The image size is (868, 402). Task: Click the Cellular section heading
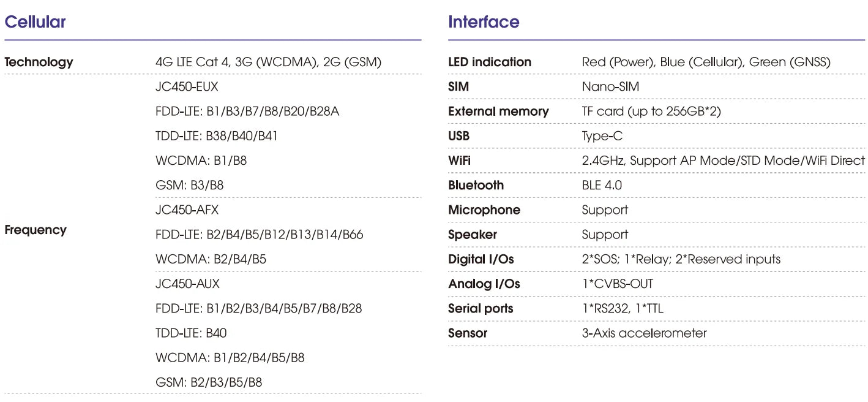[35, 22]
